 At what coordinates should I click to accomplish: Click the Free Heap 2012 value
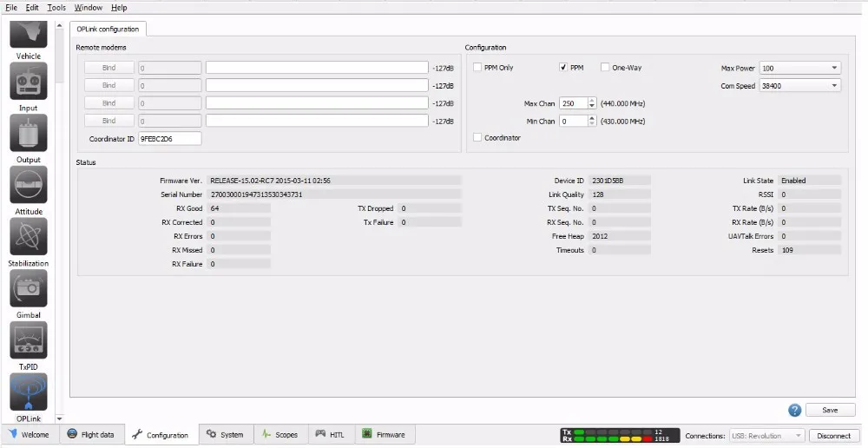coord(620,236)
